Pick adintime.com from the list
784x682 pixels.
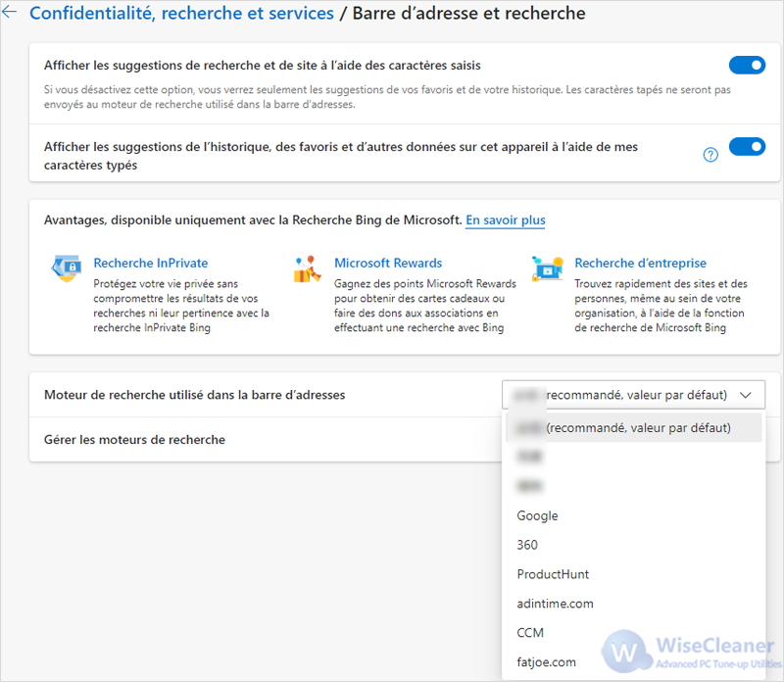coord(633,604)
